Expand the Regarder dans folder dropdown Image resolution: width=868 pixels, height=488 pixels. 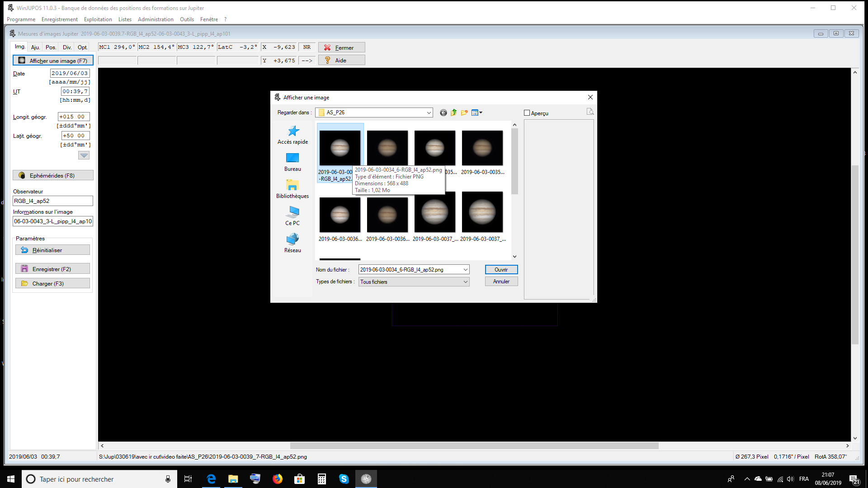[429, 113]
